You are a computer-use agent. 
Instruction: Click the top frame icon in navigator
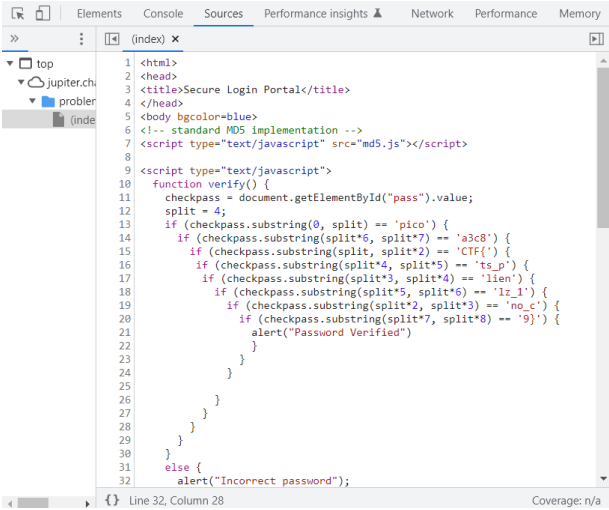coord(26,64)
